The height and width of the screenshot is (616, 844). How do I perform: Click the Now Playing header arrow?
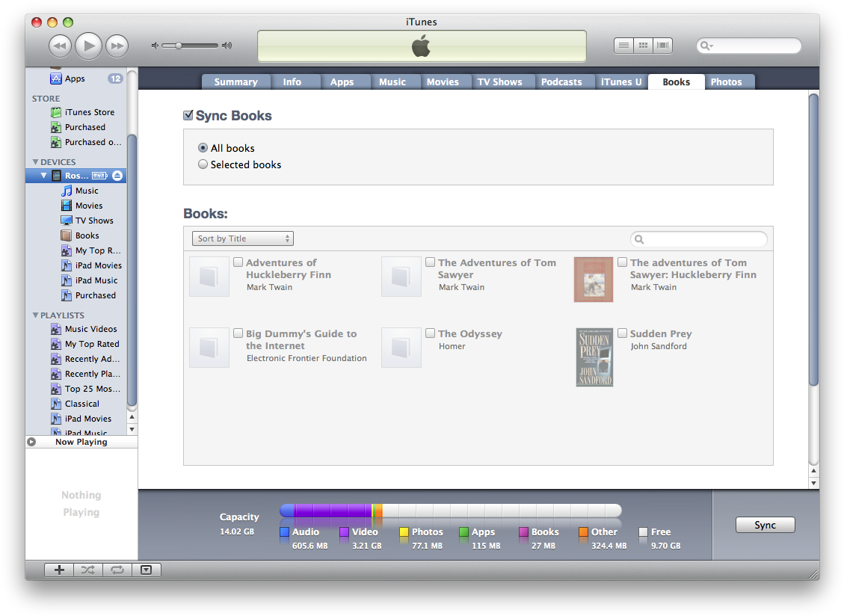tap(31, 442)
